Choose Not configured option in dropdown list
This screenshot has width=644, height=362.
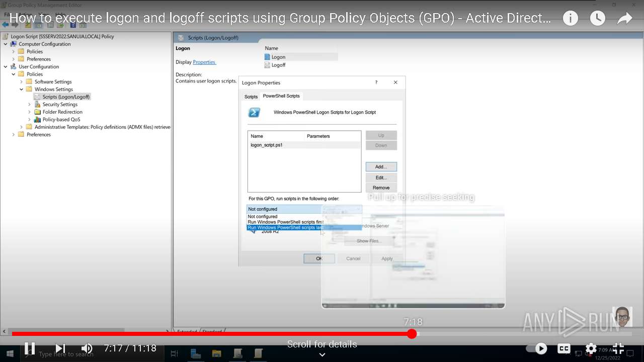click(x=304, y=217)
